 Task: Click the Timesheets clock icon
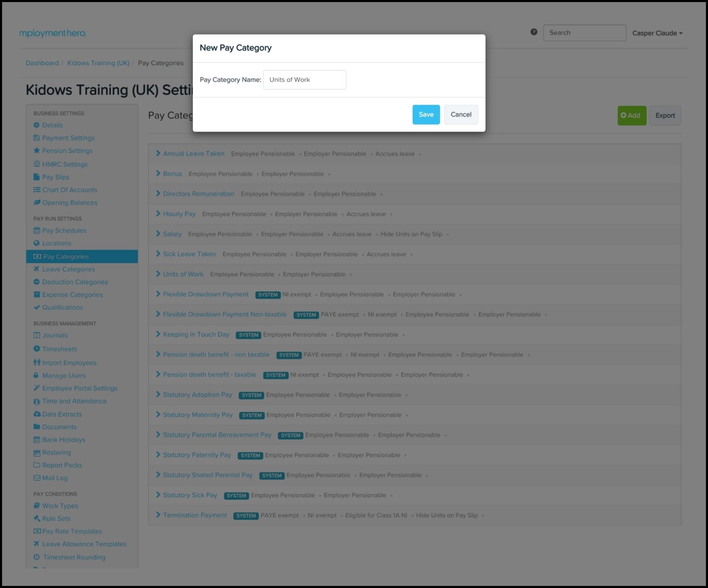pos(36,349)
